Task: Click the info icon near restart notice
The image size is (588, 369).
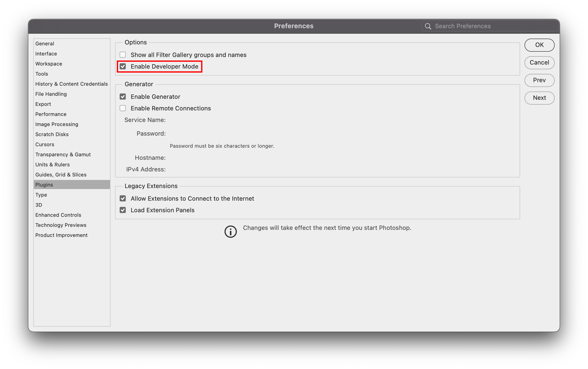Action: click(230, 231)
